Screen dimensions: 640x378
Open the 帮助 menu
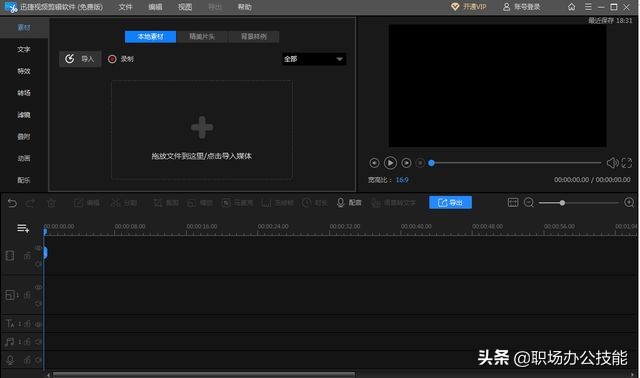coord(244,7)
